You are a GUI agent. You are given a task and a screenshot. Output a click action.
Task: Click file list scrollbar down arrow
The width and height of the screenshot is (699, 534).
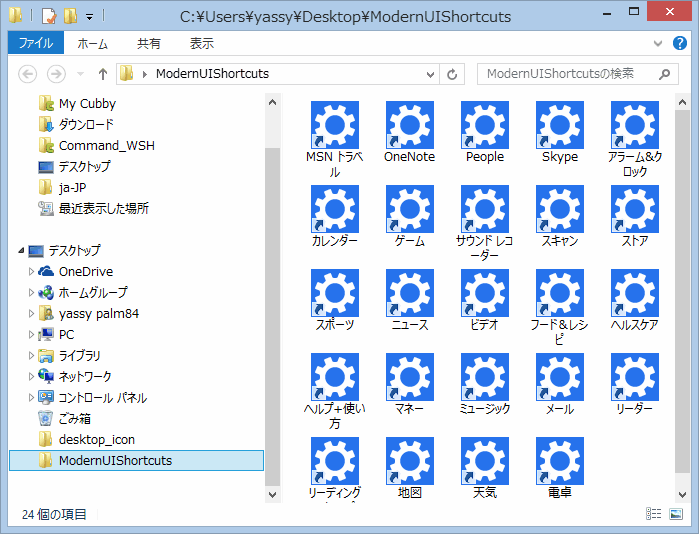click(x=682, y=494)
